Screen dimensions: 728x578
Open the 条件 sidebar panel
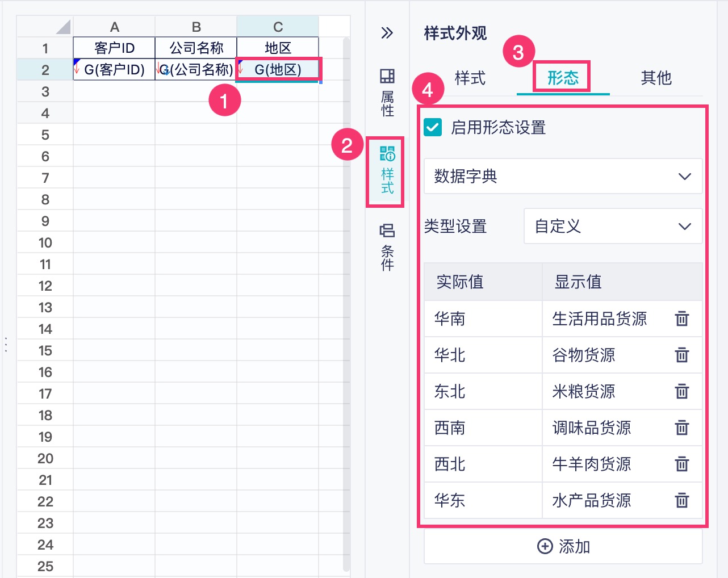pyautogui.click(x=387, y=247)
